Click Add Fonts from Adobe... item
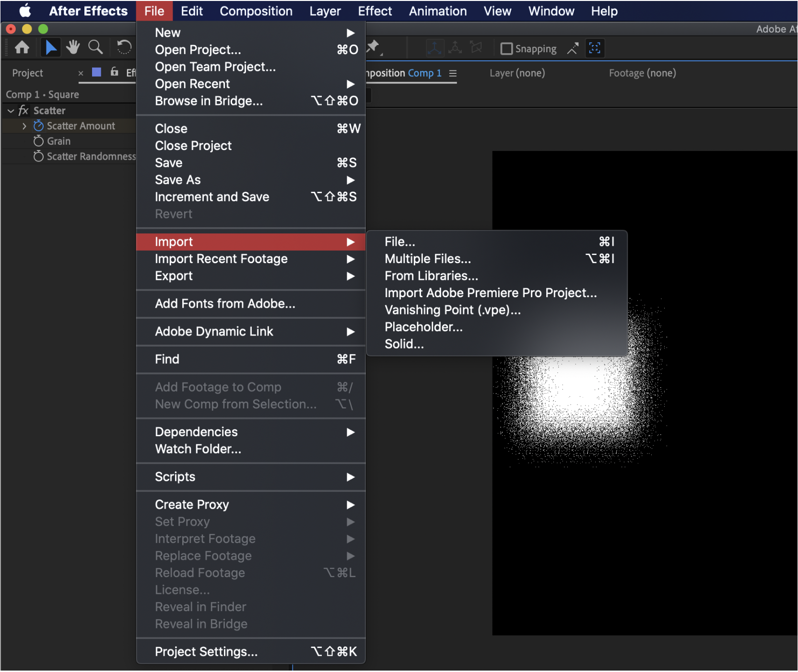 tap(251, 304)
